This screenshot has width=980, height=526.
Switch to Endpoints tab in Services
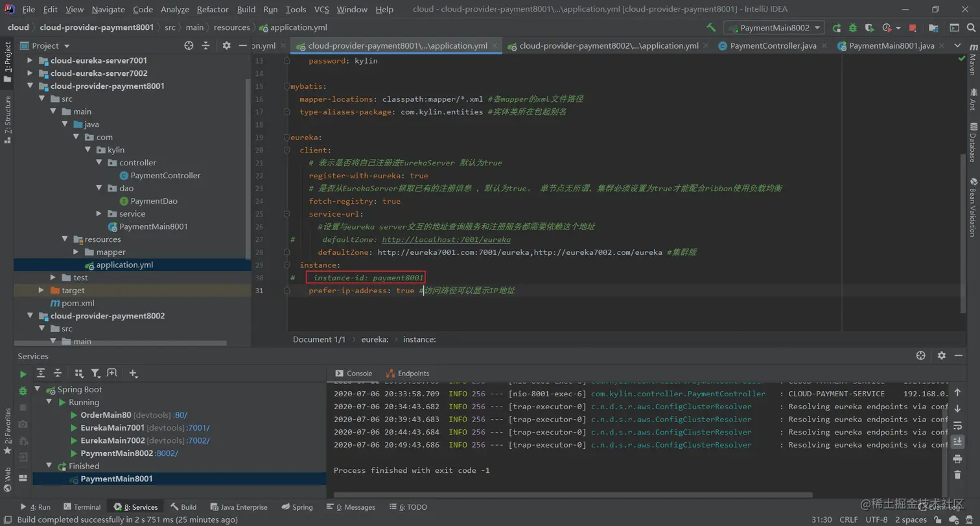(408, 374)
